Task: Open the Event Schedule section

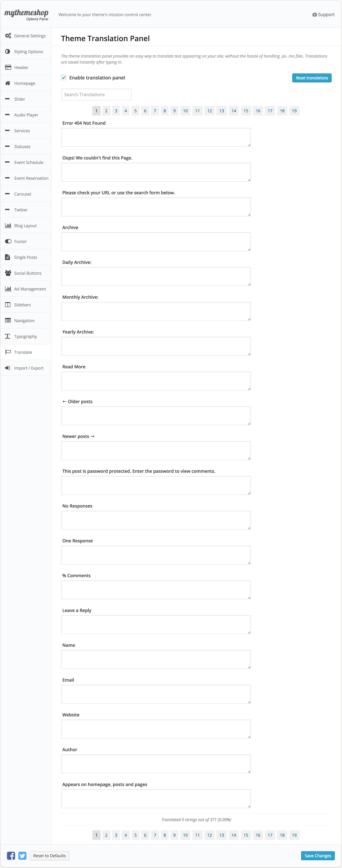Action: tap(29, 162)
